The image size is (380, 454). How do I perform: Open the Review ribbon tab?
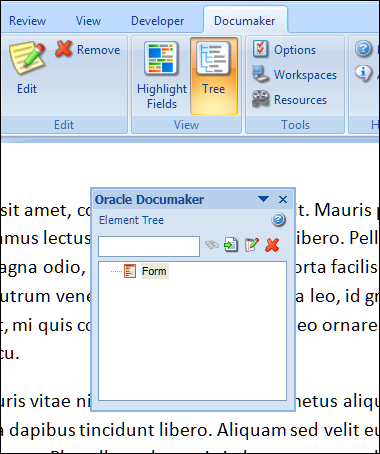27,21
